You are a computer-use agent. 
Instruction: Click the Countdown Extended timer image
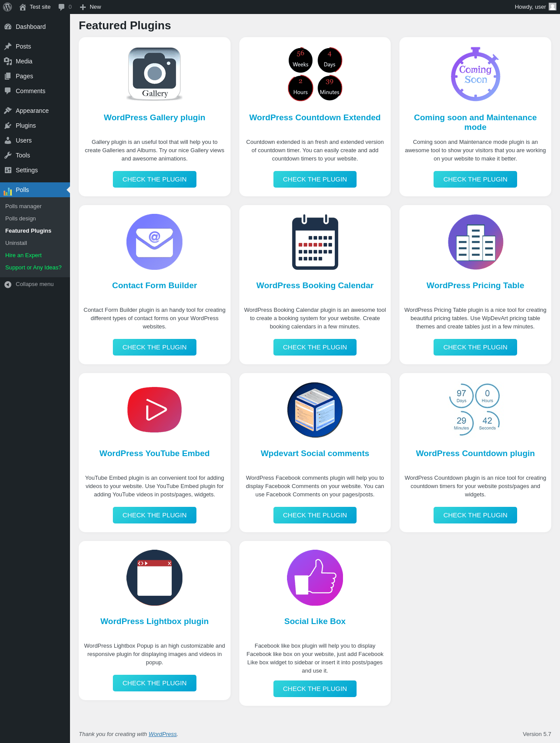[x=315, y=74]
